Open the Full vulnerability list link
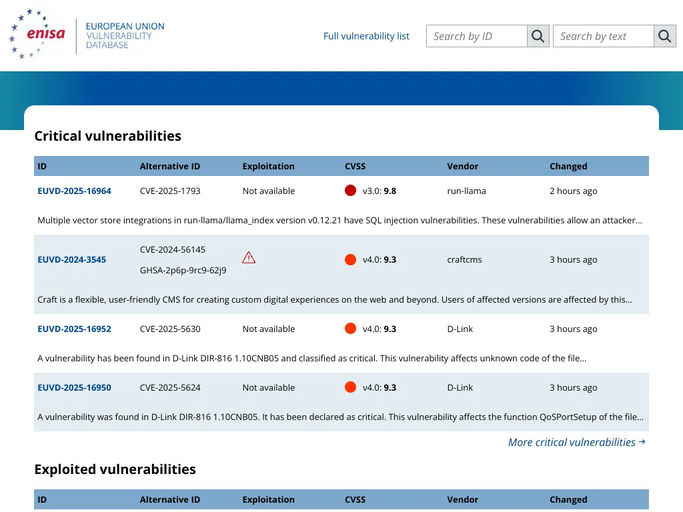This screenshot has width=683, height=512. coord(366,36)
